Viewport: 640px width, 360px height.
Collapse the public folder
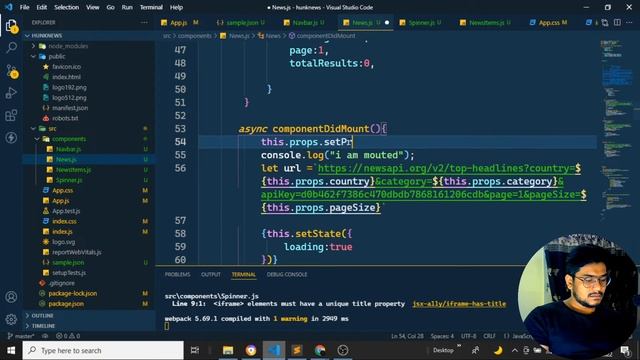pyautogui.click(x=57, y=56)
